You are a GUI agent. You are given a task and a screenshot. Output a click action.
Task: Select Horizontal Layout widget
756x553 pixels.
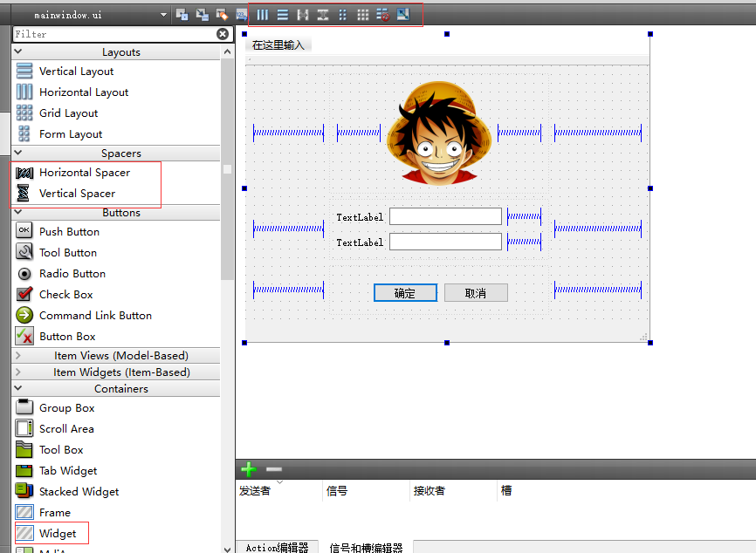pos(72,92)
